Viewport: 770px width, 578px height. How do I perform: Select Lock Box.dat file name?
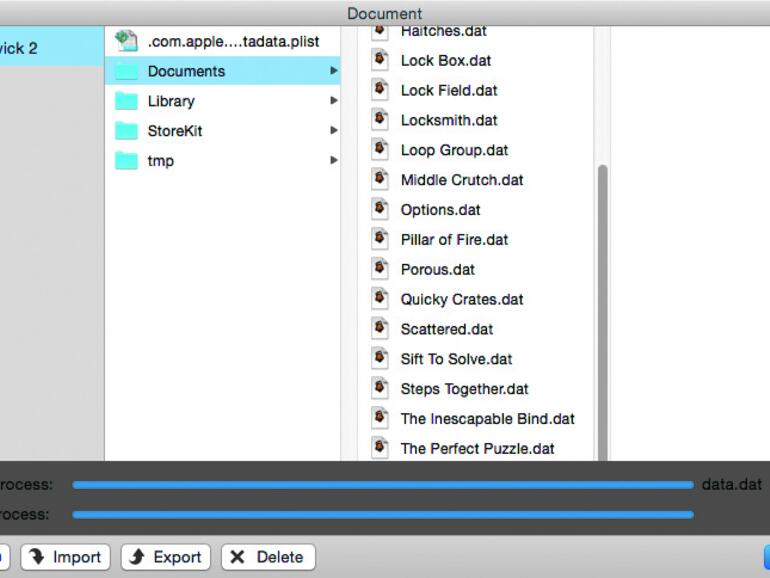[446, 60]
